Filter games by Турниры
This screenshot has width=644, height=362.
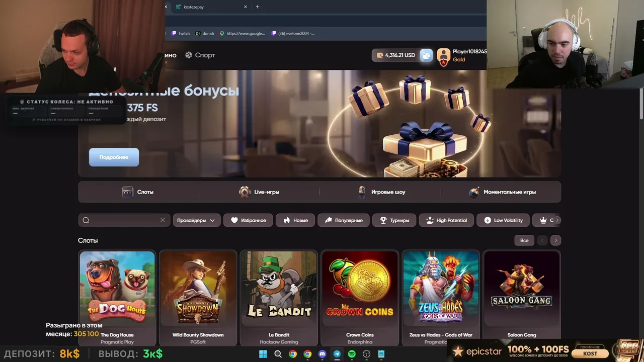tap(394, 220)
